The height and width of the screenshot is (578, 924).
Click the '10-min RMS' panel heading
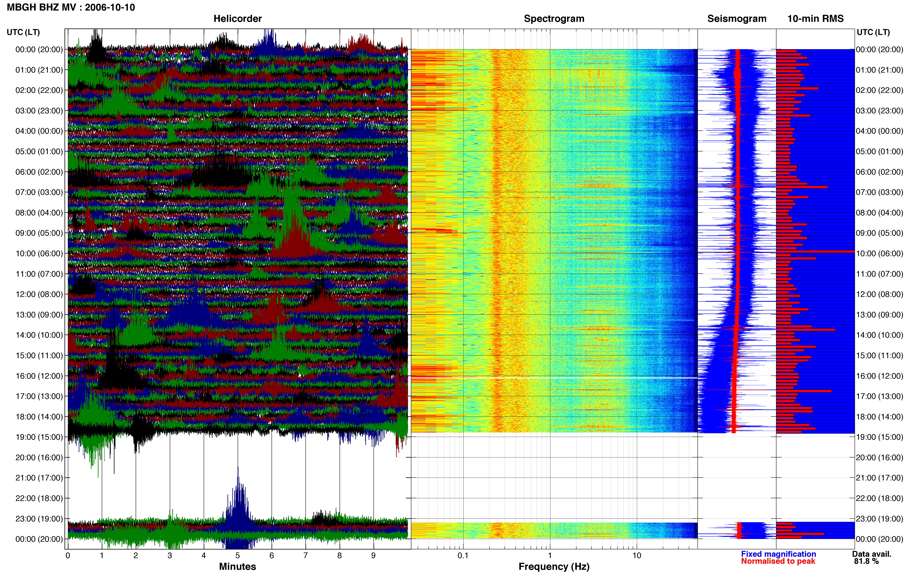[x=815, y=18]
